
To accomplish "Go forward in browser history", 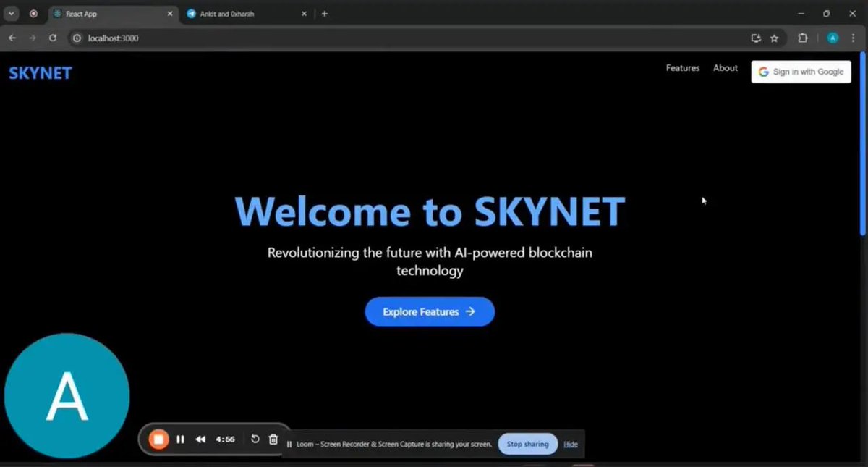I will point(33,38).
